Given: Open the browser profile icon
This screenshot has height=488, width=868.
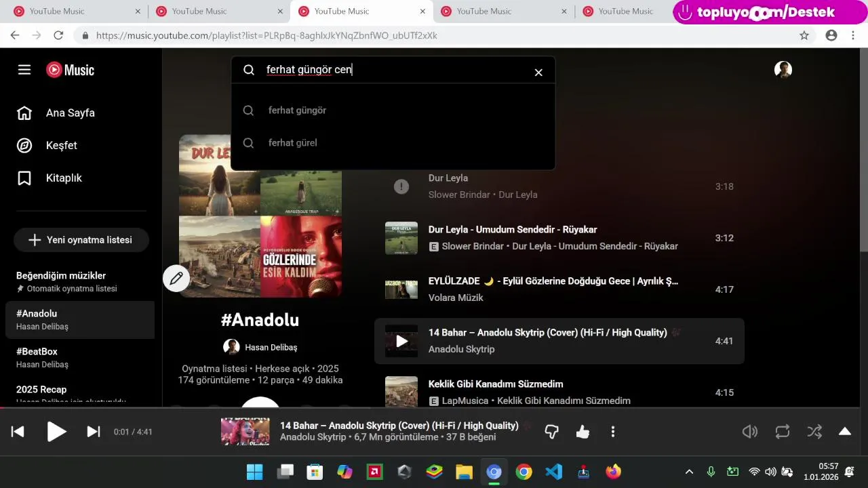Looking at the screenshot, I should pyautogui.click(x=831, y=35).
